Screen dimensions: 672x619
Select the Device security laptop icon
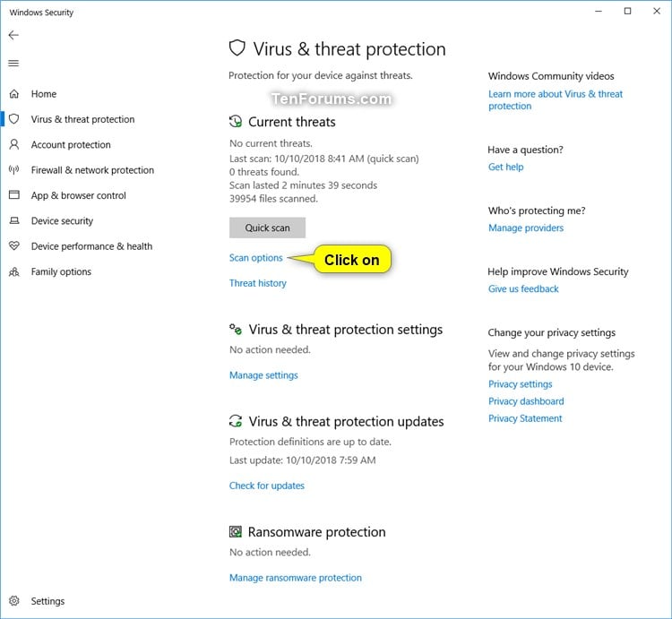pyautogui.click(x=14, y=220)
